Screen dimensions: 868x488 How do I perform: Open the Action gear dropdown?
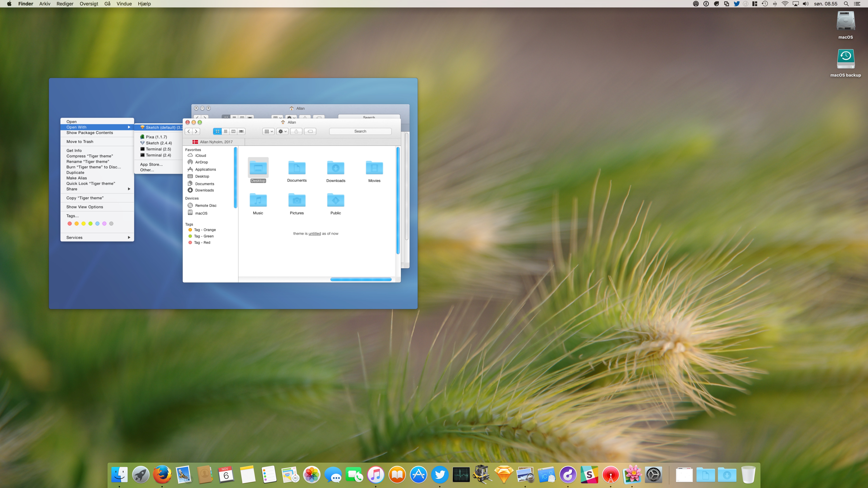tap(282, 131)
